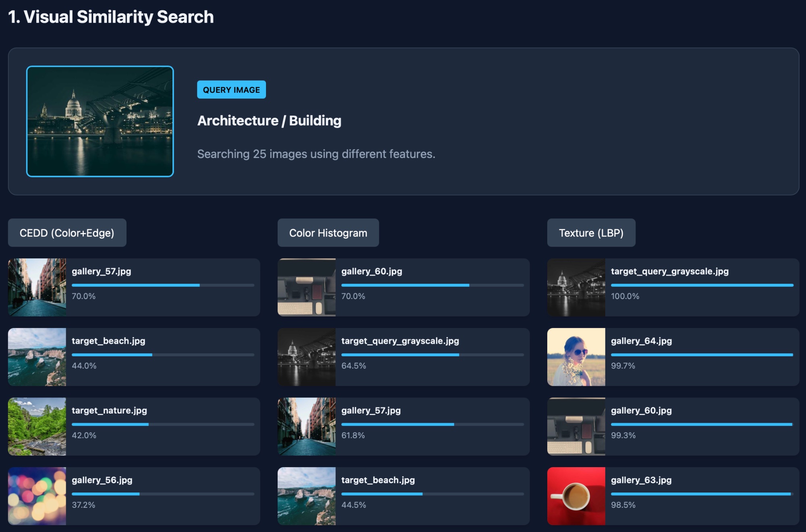Viewport: 806px width, 532px height.
Task: Select the Texture (LBP) label
Action: point(591,233)
